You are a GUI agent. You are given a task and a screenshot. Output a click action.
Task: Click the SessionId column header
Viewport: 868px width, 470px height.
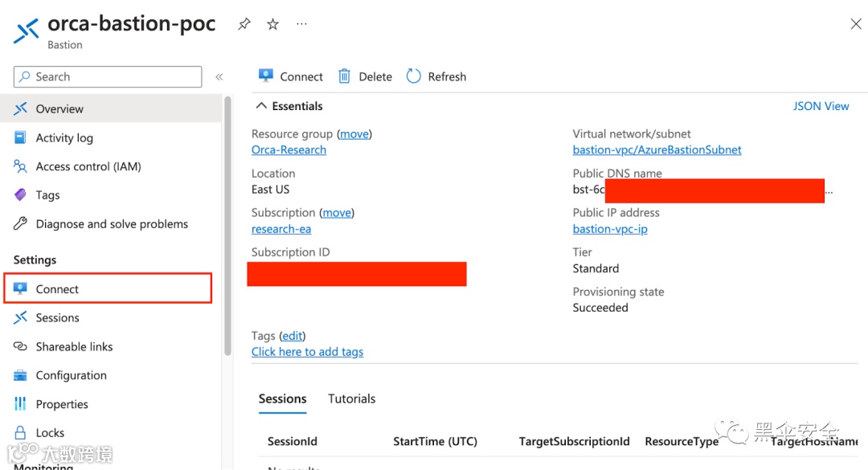pyautogui.click(x=293, y=441)
